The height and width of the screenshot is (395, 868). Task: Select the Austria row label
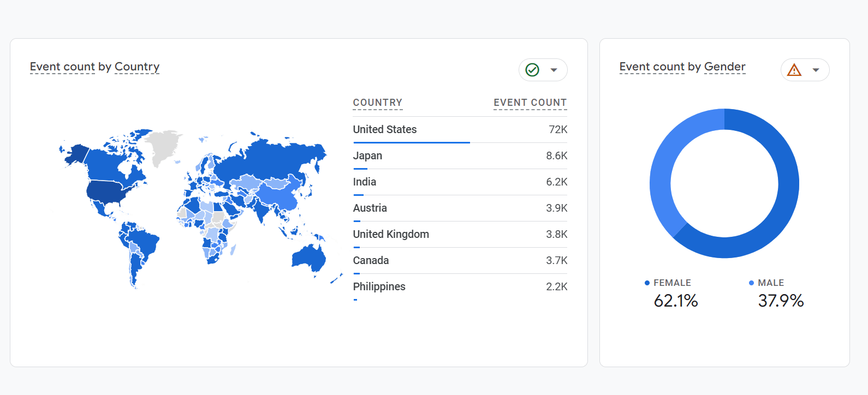(370, 208)
